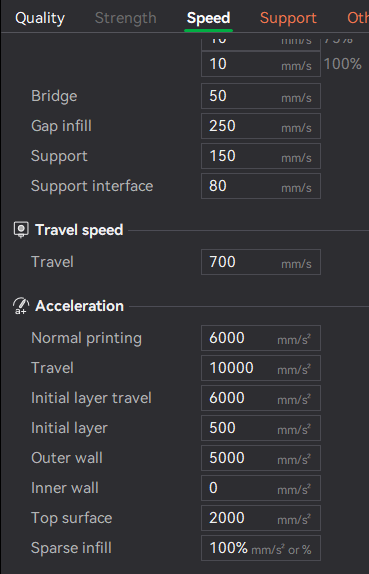Edit the Travel speed 700 field

[261, 262]
